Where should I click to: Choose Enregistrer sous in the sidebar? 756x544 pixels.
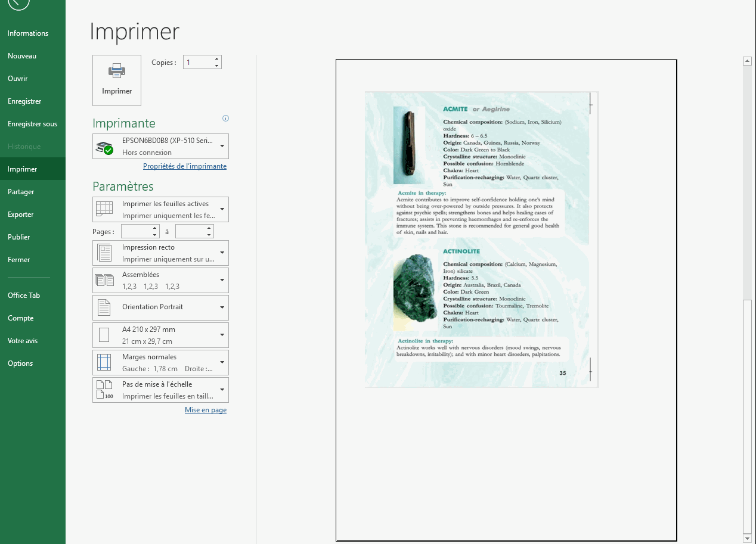[33, 124]
